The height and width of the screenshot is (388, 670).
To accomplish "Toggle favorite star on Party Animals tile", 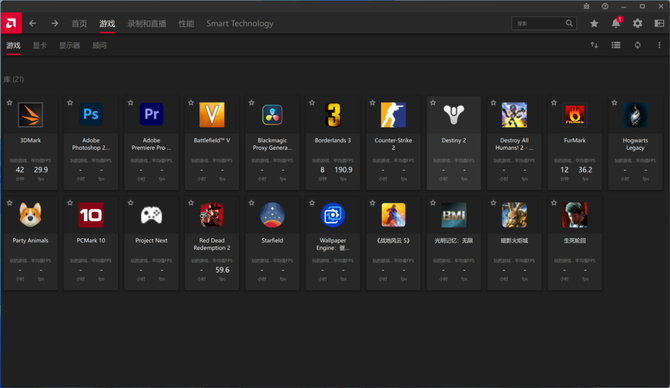I will click(9, 203).
